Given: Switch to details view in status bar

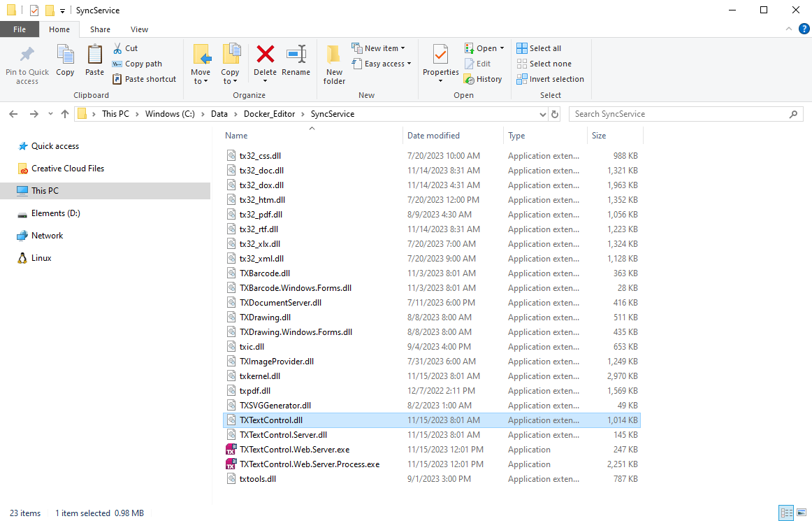Looking at the screenshot, I should 785,513.
